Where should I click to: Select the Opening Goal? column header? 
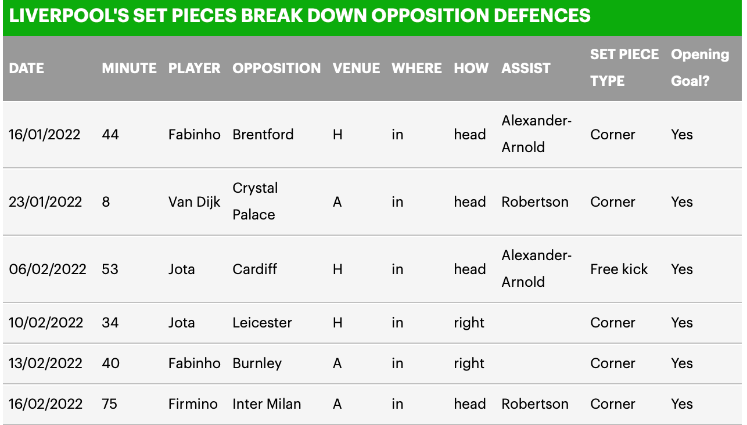coord(699,68)
